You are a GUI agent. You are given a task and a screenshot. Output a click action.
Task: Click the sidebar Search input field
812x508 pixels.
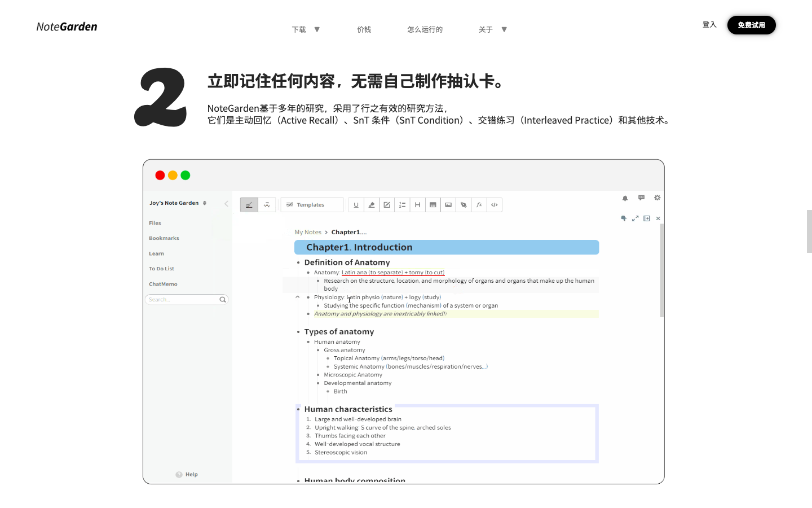click(182, 300)
